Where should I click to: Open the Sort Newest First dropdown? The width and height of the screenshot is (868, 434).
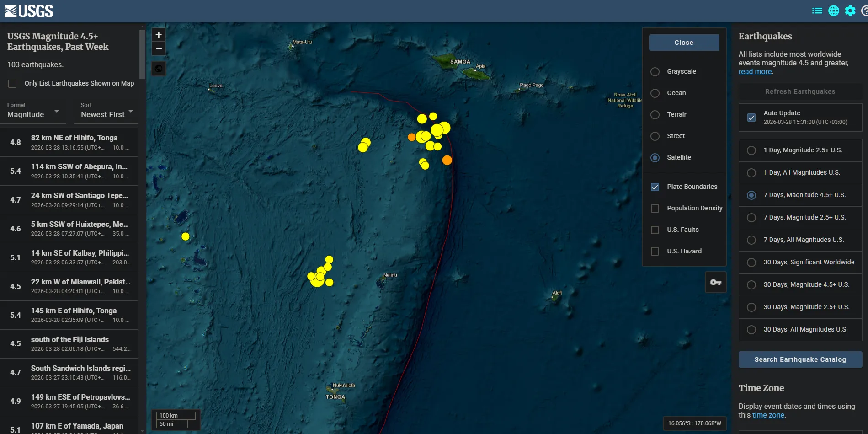(x=107, y=114)
